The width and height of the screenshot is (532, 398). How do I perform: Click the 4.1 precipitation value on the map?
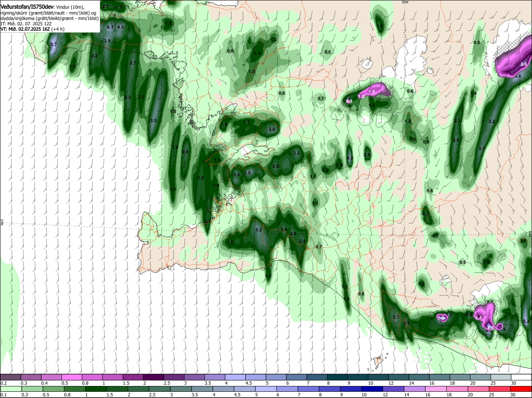pos(110,27)
